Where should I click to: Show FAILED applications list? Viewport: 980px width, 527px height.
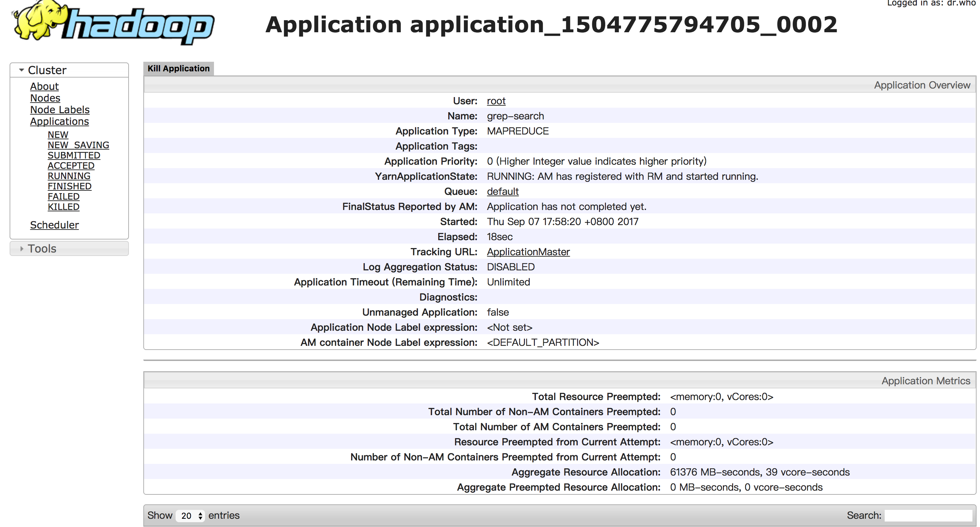[x=63, y=197]
